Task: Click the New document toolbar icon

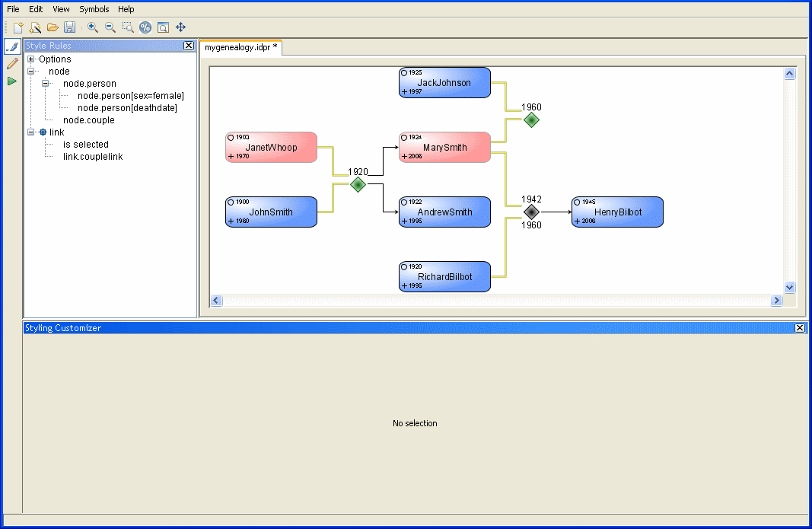Action: tap(18, 27)
